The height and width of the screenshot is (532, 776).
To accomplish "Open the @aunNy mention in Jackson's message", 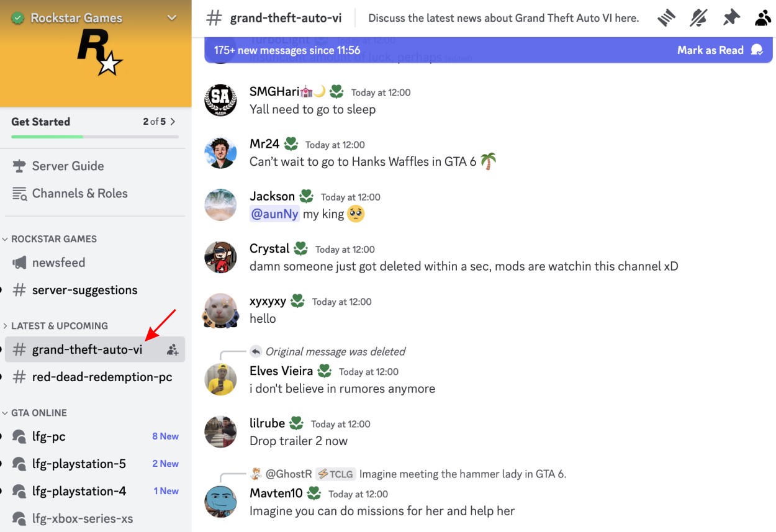I will (274, 214).
